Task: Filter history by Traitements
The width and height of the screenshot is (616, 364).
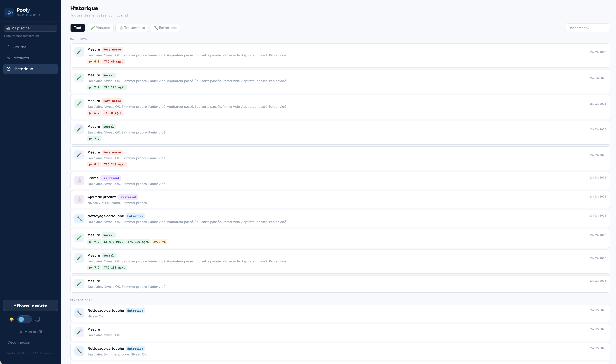Action: (132, 28)
